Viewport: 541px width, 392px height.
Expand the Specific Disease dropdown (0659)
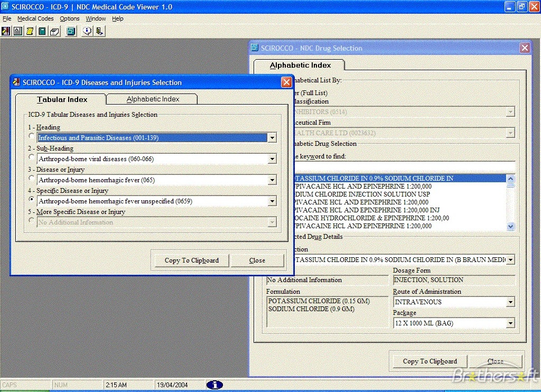pos(272,201)
